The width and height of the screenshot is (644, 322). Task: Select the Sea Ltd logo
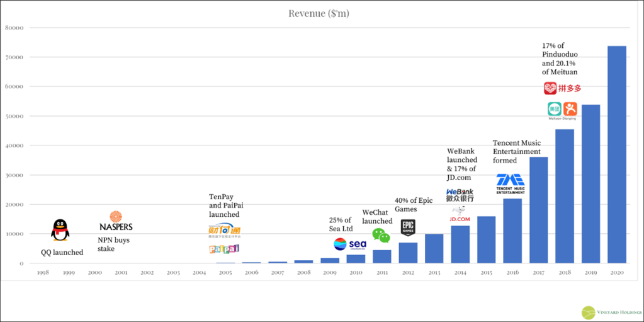[x=349, y=244]
